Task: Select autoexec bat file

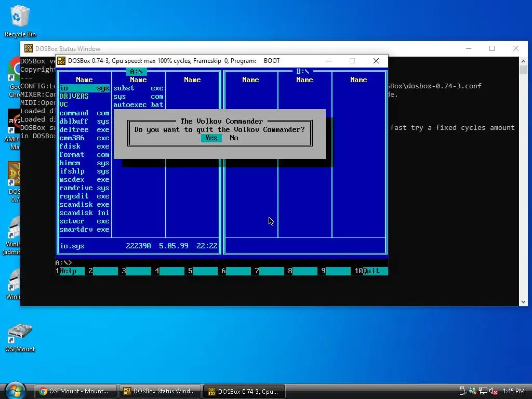Action: coord(138,105)
